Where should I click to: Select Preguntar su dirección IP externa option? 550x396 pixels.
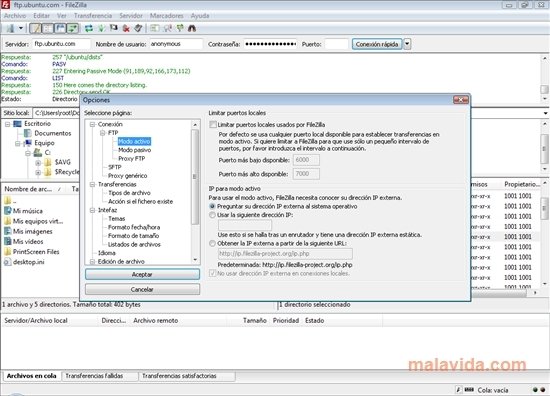click(x=212, y=206)
